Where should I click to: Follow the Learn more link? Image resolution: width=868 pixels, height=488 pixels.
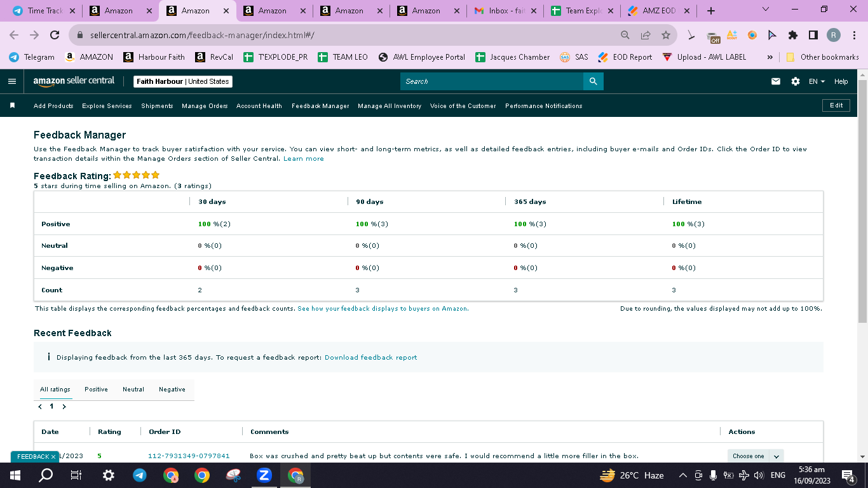[304, 159]
